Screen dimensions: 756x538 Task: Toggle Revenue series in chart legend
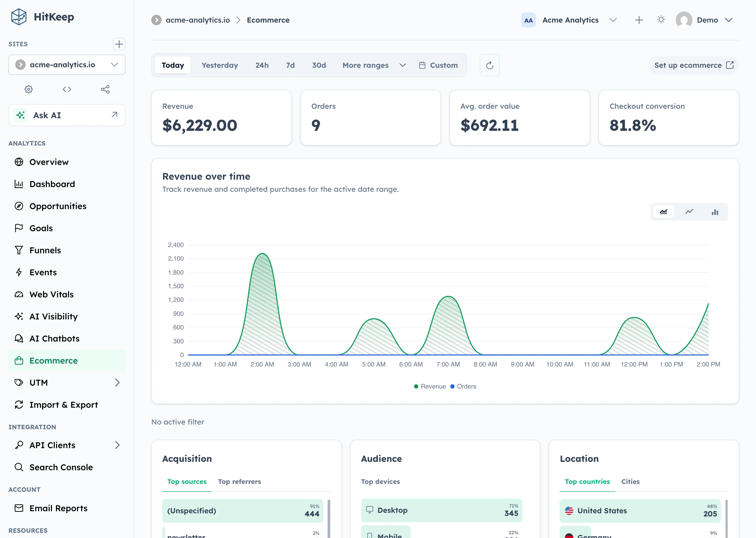pos(430,386)
